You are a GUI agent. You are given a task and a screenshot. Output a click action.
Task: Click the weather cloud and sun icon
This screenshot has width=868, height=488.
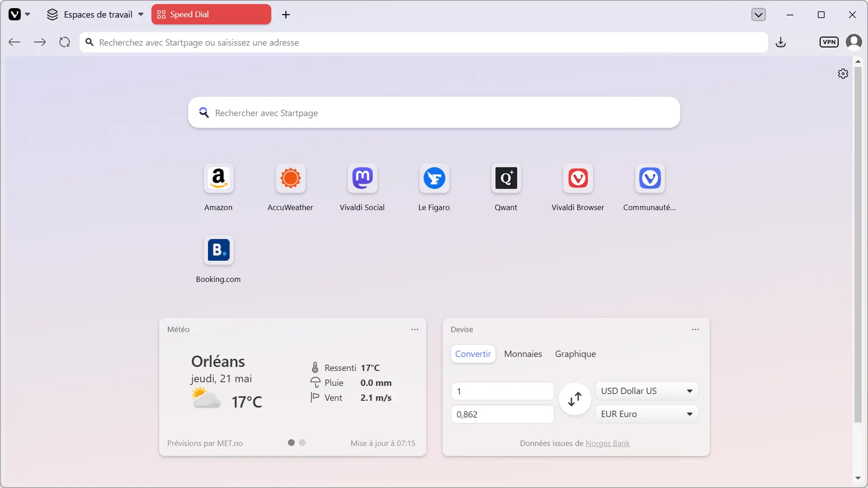pyautogui.click(x=206, y=399)
